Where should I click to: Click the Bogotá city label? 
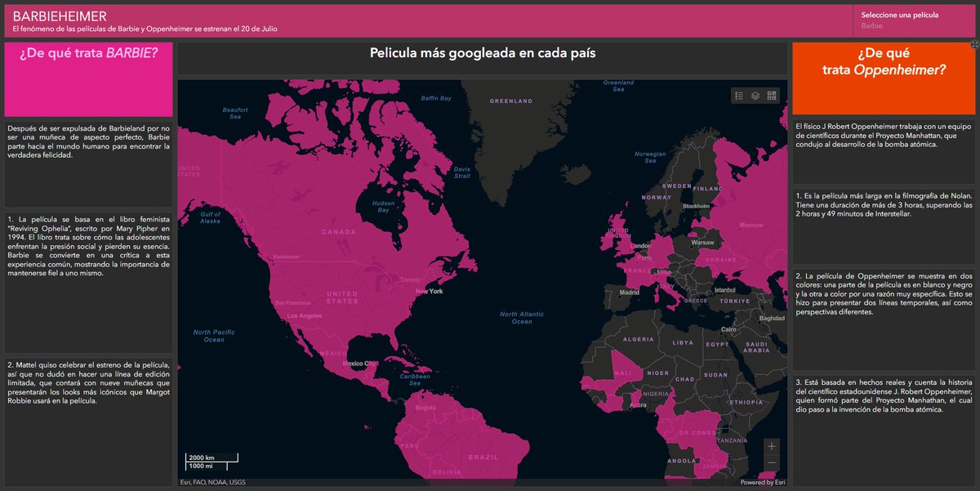click(x=427, y=408)
